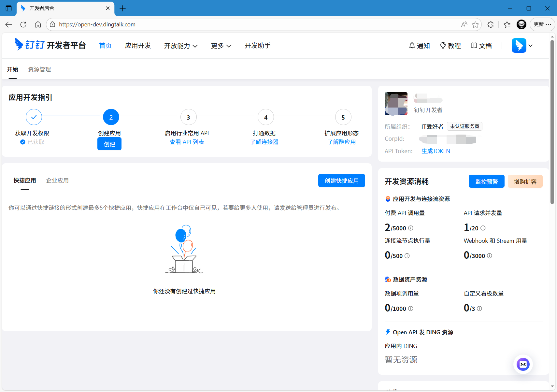The image size is (557, 392).
Task: Open browser extensions puzzle icon
Action: pyautogui.click(x=491, y=24)
